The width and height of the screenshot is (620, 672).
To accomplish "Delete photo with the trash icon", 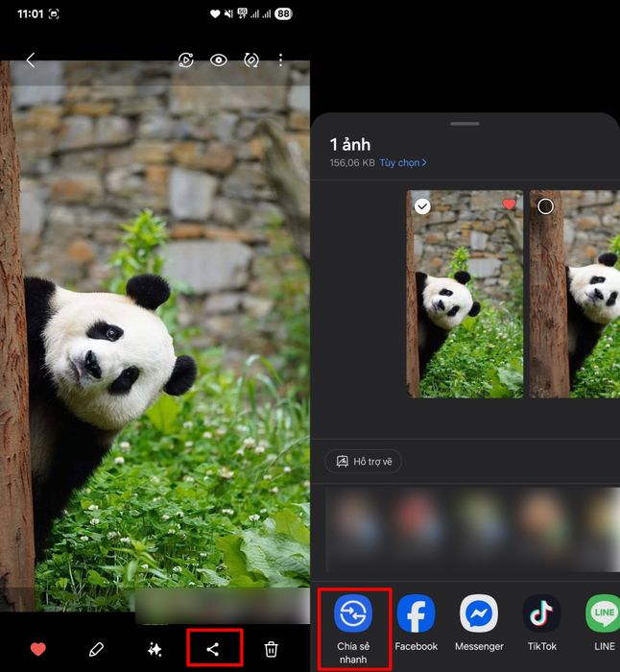I will (x=271, y=649).
